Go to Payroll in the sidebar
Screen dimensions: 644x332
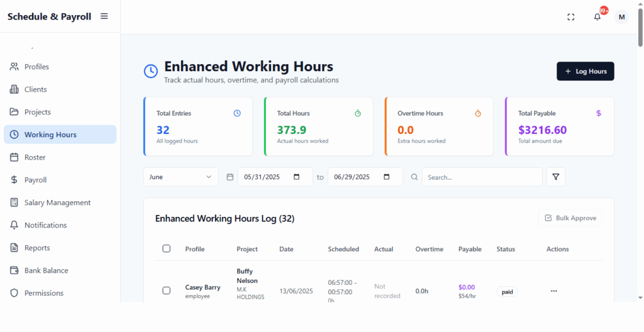pyautogui.click(x=36, y=180)
